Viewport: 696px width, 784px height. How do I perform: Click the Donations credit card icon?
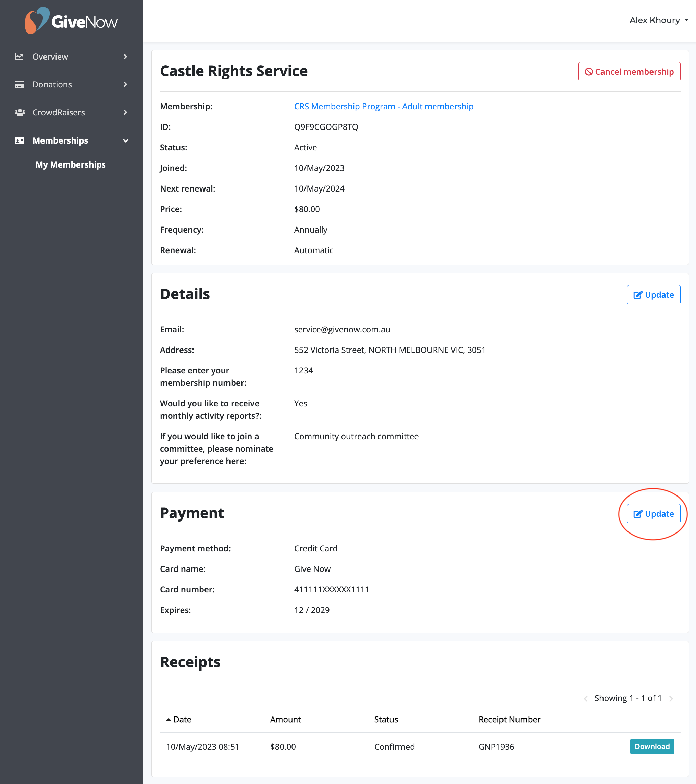19,84
